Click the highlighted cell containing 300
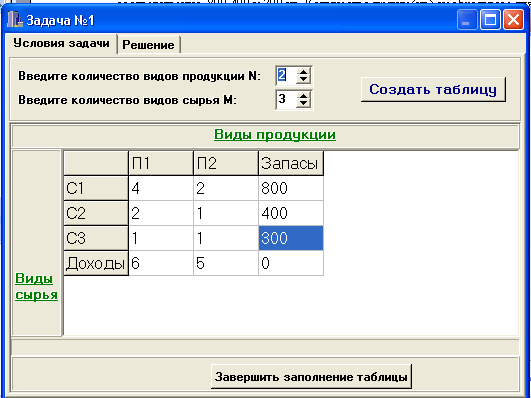Viewport: 531px width, 398px height. 291,238
